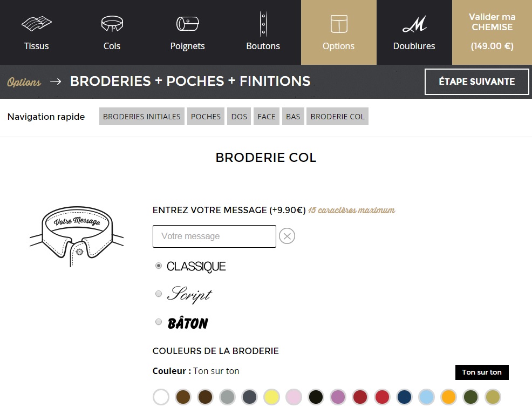Validate shirt with Valider ma Chemise

[x=492, y=32]
